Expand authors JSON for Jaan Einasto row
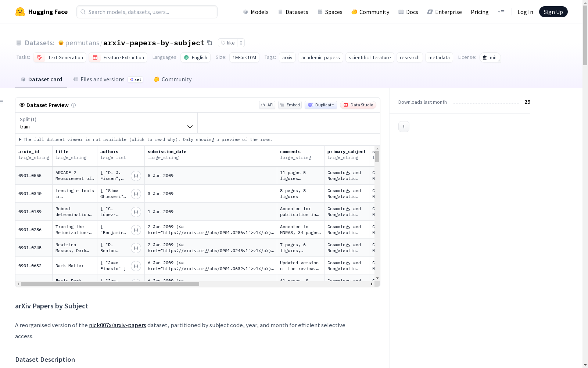 click(136, 266)
